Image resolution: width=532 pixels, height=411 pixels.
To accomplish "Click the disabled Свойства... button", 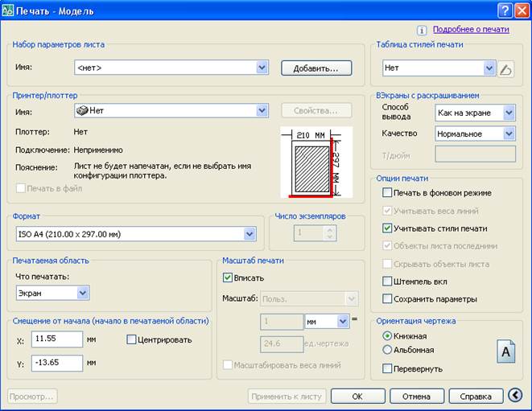I will (316, 110).
